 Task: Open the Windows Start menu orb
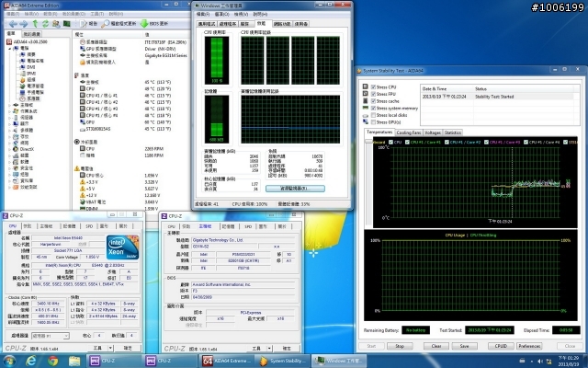(9, 361)
